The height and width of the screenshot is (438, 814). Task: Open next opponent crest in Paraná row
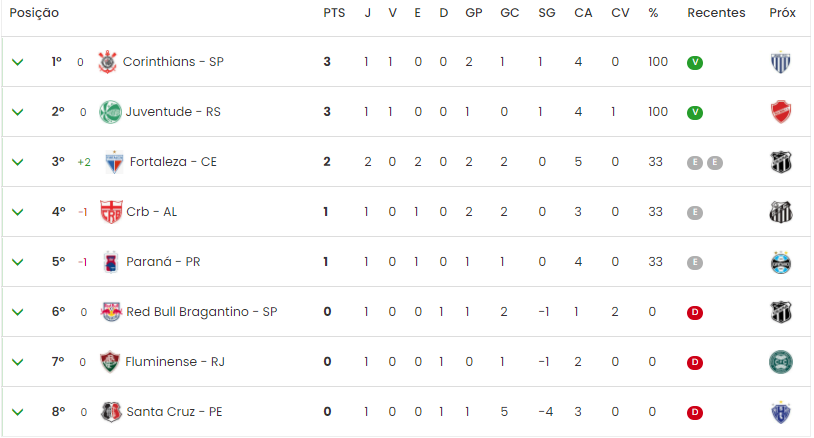[781, 262]
